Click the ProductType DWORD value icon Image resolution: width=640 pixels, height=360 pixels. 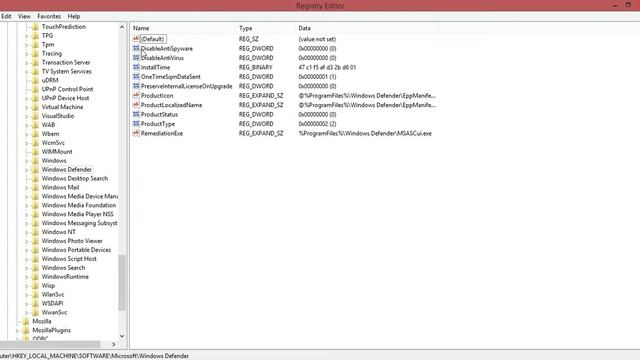pyautogui.click(x=136, y=124)
